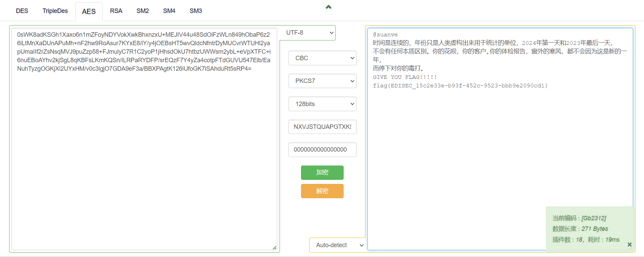Viewport: 644px width, 257px height.
Task: Switch to the SM4 tab
Action: coord(169,11)
